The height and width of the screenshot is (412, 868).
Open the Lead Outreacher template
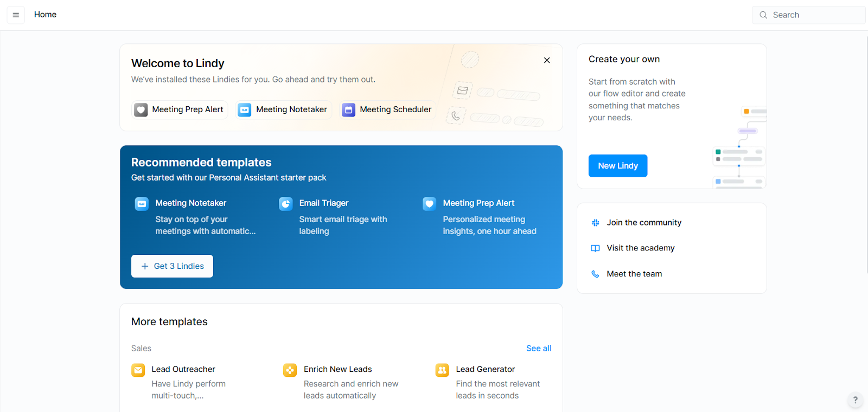[x=183, y=369]
